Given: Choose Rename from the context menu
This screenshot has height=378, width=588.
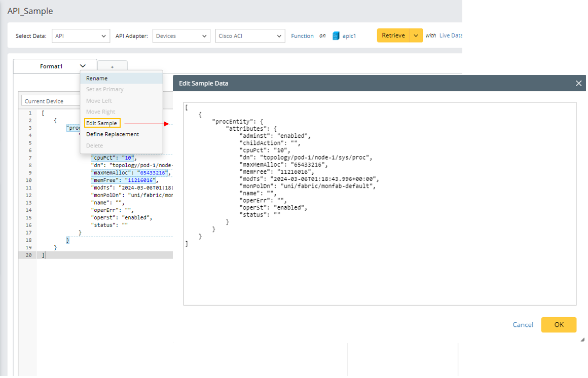Looking at the screenshot, I should pyautogui.click(x=97, y=79).
